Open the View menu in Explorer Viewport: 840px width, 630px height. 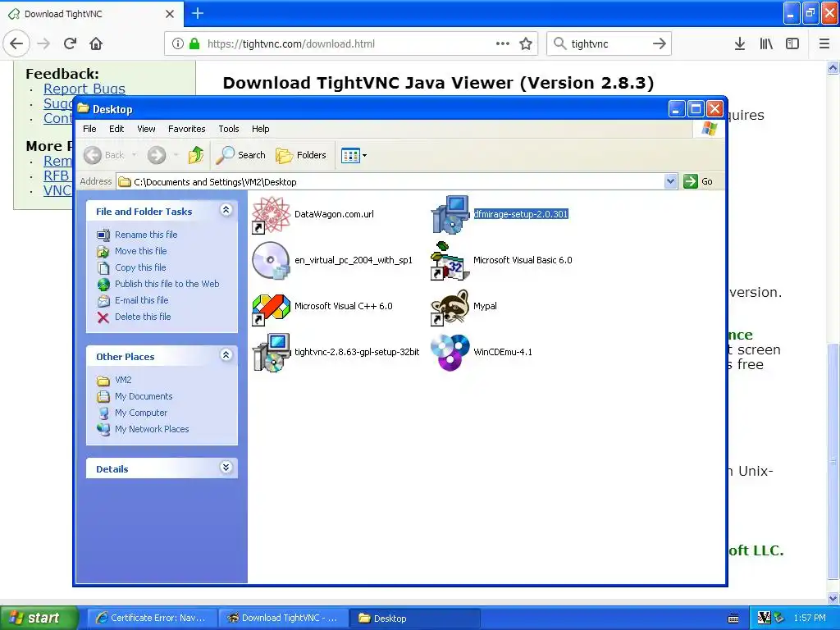pyautogui.click(x=146, y=129)
